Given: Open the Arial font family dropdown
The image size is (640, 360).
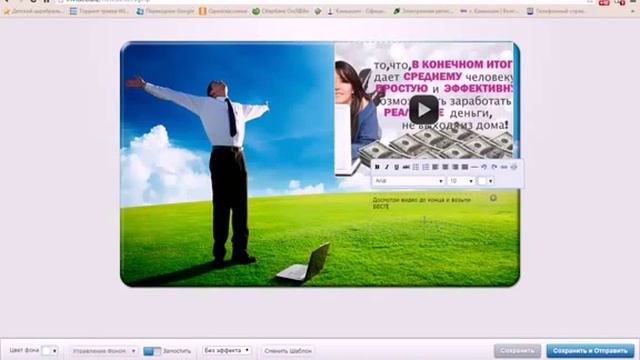Looking at the screenshot, I should (x=409, y=180).
